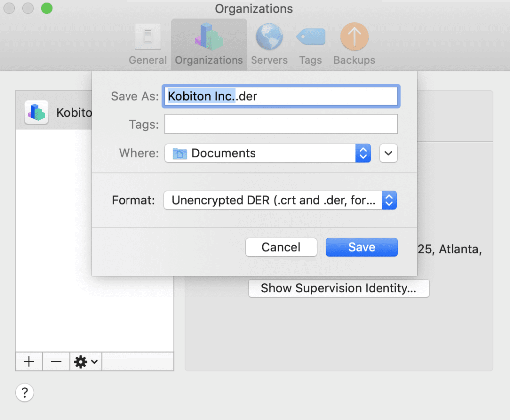Click Show Supervision Identity
The width and height of the screenshot is (510, 420).
pos(338,288)
